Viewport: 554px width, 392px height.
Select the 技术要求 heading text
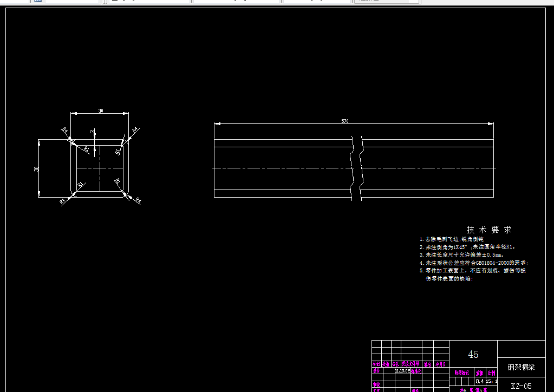(490, 230)
